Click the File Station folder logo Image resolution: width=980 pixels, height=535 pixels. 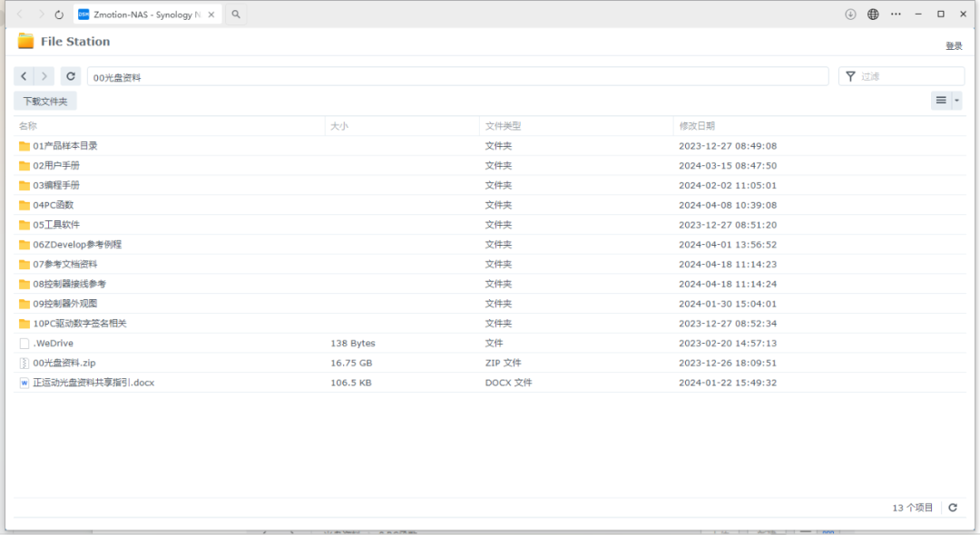pos(25,41)
